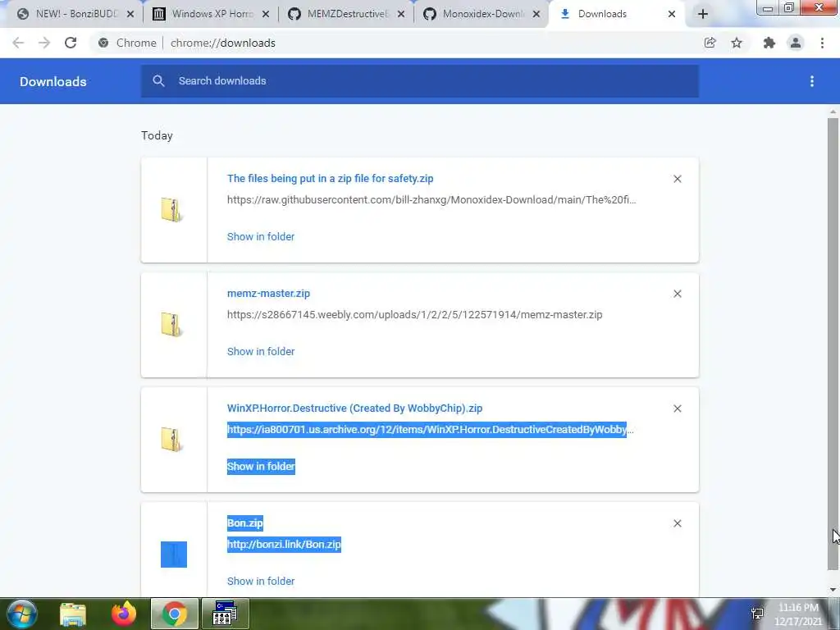Click the Chrome taskbar button
This screenshot has height=630, width=840.
click(x=175, y=614)
